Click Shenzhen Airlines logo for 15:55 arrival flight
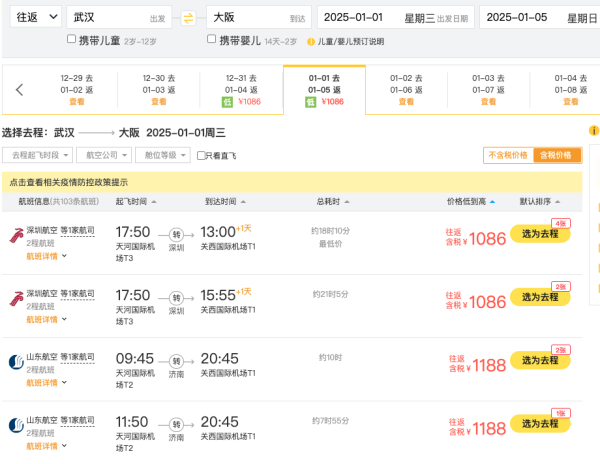Screen dimensions: 600x464 tap(16, 298)
